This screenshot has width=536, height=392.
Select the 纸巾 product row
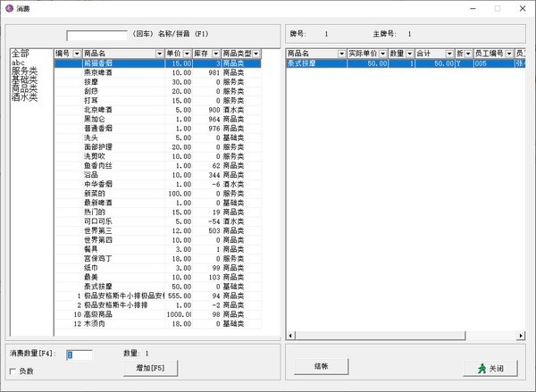[158, 268]
